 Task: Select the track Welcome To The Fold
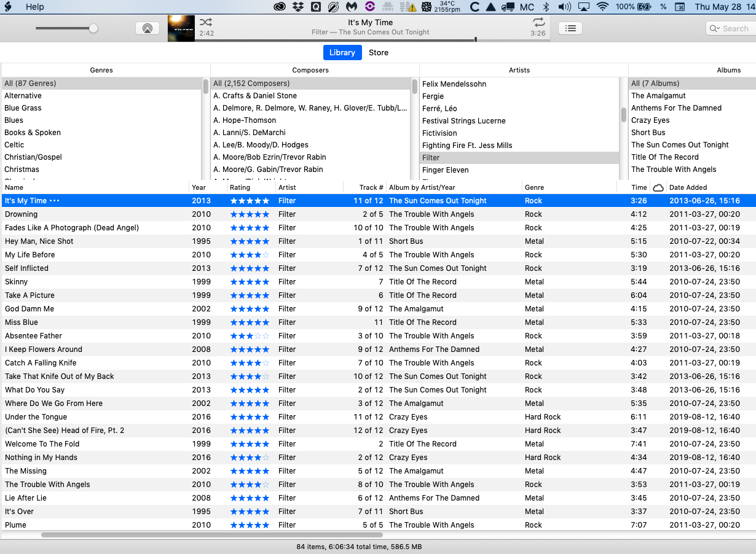(x=378, y=444)
